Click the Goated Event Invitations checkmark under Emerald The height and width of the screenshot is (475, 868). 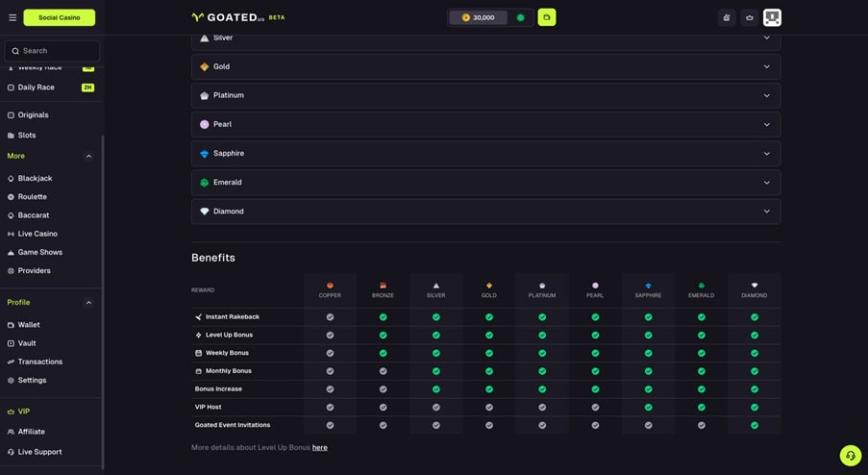702,425
